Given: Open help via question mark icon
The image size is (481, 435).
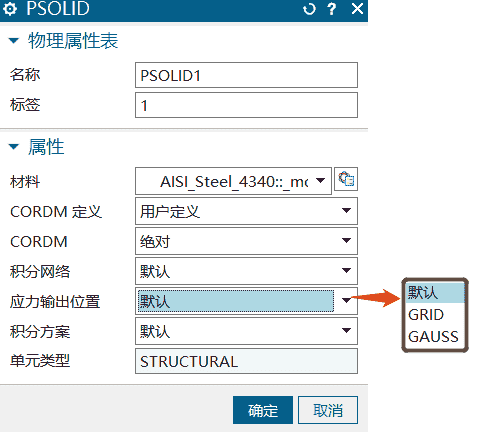Looking at the screenshot, I should pyautogui.click(x=332, y=9).
